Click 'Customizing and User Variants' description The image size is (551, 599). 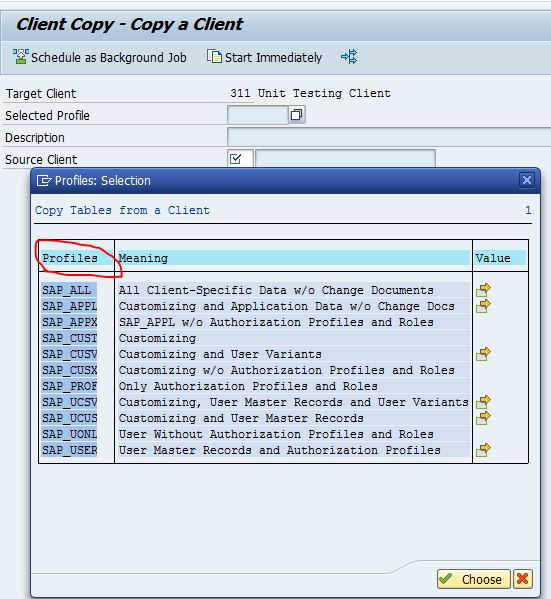(x=220, y=355)
